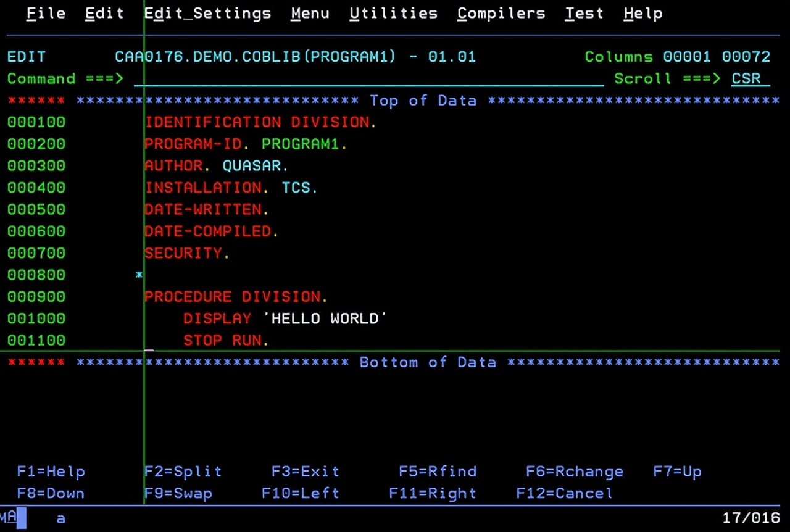
Task: Click the F8=Down function key
Action: (x=51, y=493)
